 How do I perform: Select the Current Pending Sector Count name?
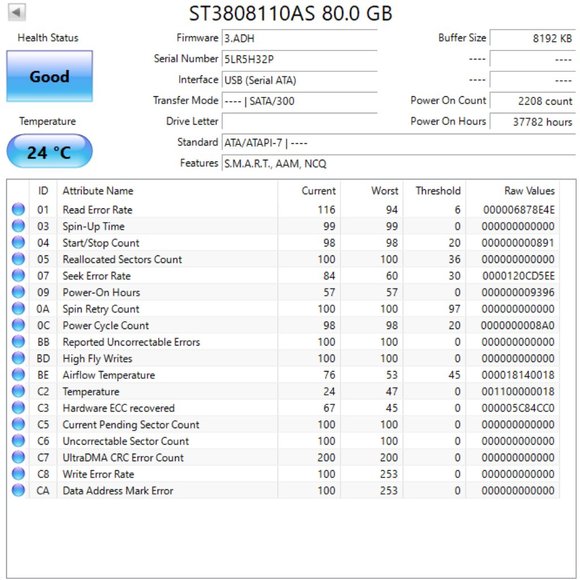pos(131,425)
